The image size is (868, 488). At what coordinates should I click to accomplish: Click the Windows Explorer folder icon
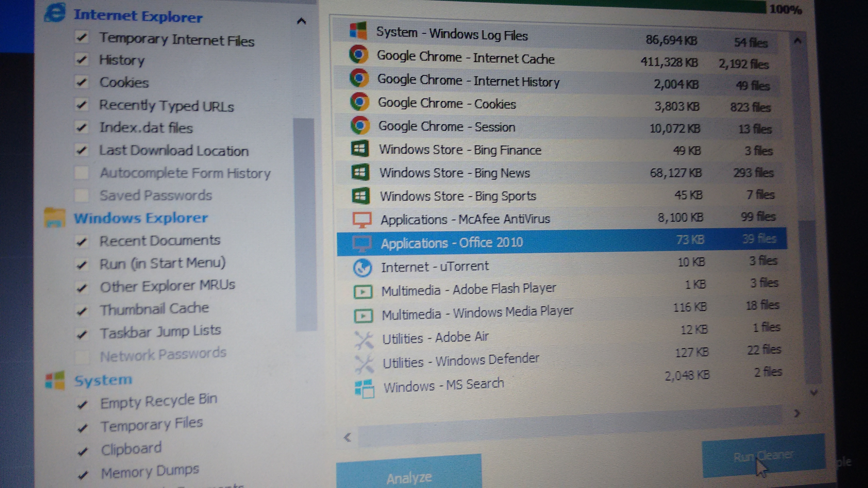pyautogui.click(x=54, y=218)
